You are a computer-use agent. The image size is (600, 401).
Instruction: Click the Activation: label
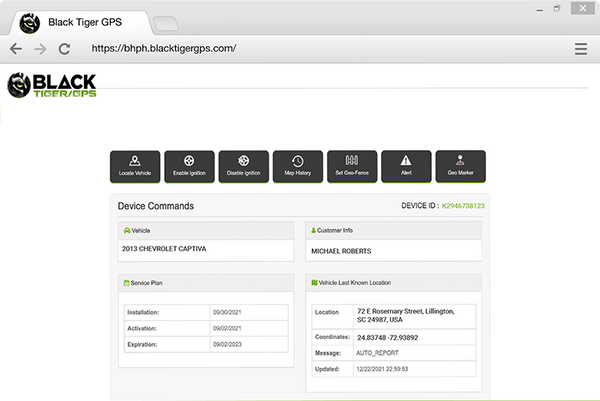point(142,329)
